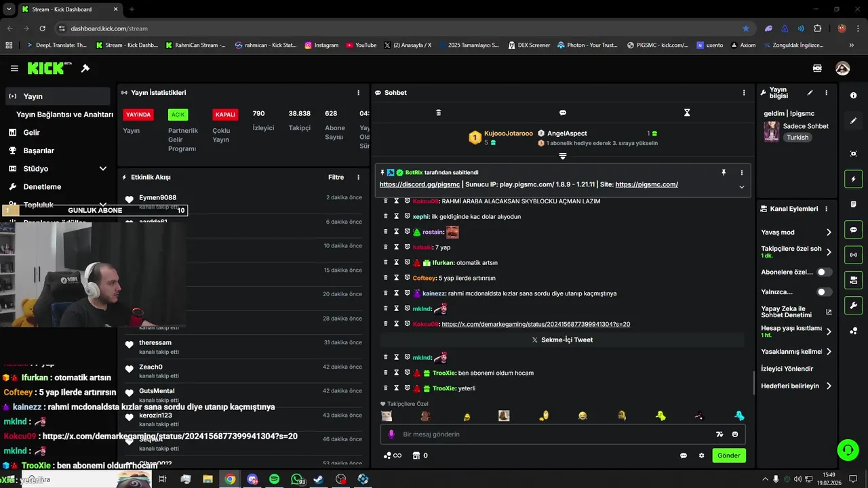Expand the Stüdyo sidebar section
The image size is (868, 488).
[x=102, y=169]
